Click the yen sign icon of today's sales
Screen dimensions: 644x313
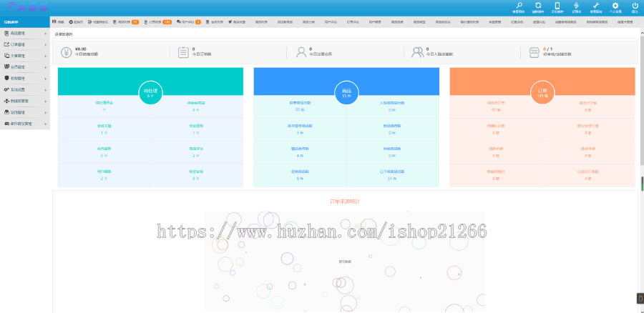pyautogui.click(x=67, y=52)
